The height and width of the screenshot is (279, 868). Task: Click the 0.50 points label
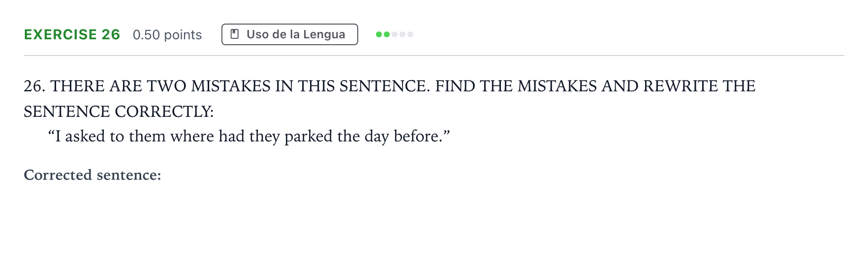(x=167, y=35)
